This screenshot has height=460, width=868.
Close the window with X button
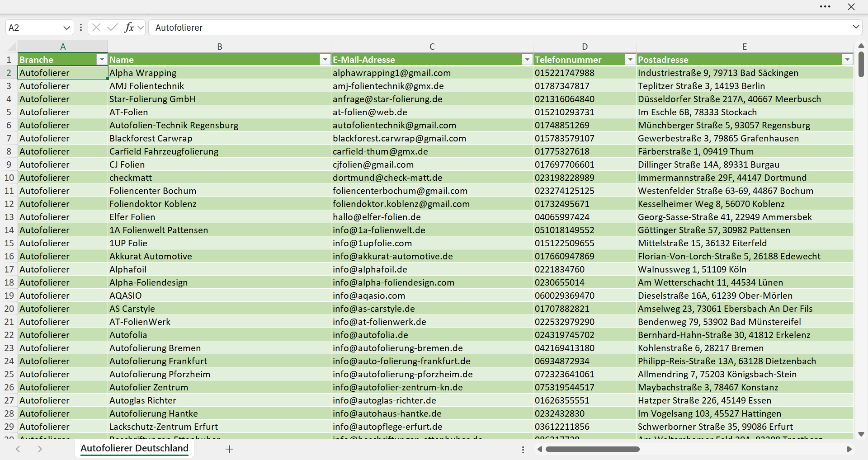851,7
